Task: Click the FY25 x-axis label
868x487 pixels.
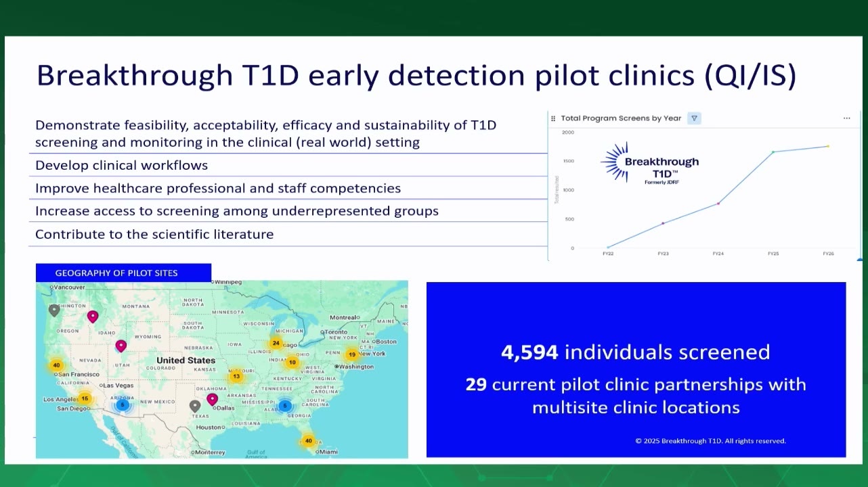Action: point(773,254)
